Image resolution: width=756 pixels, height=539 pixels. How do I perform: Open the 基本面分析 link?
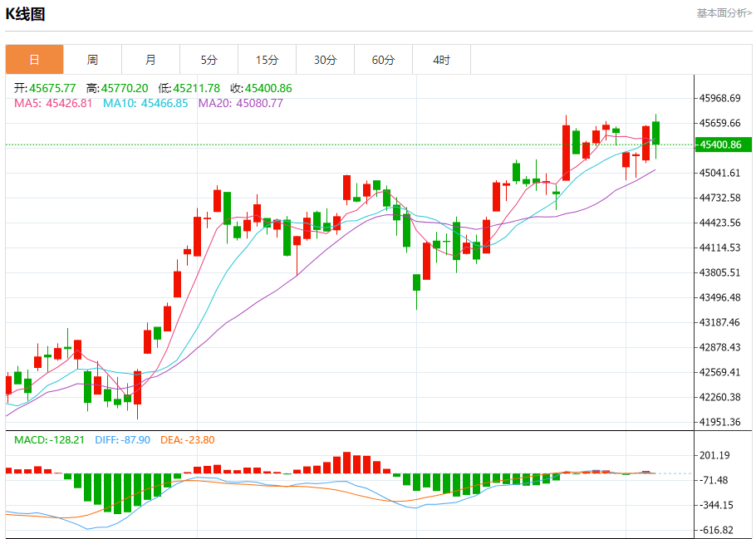pyautogui.click(x=723, y=13)
